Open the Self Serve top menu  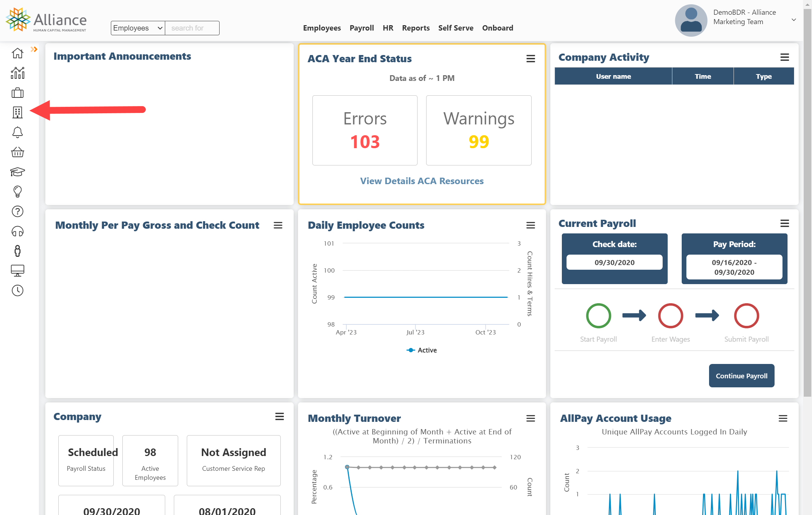tap(456, 28)
